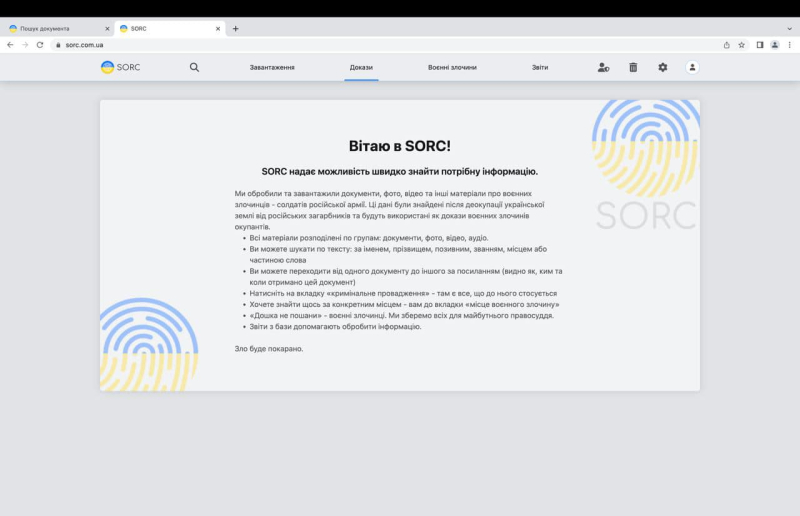Click the sorc.com.ua address bar
This screenshot has width=800, height=516.
click(388, 45)
